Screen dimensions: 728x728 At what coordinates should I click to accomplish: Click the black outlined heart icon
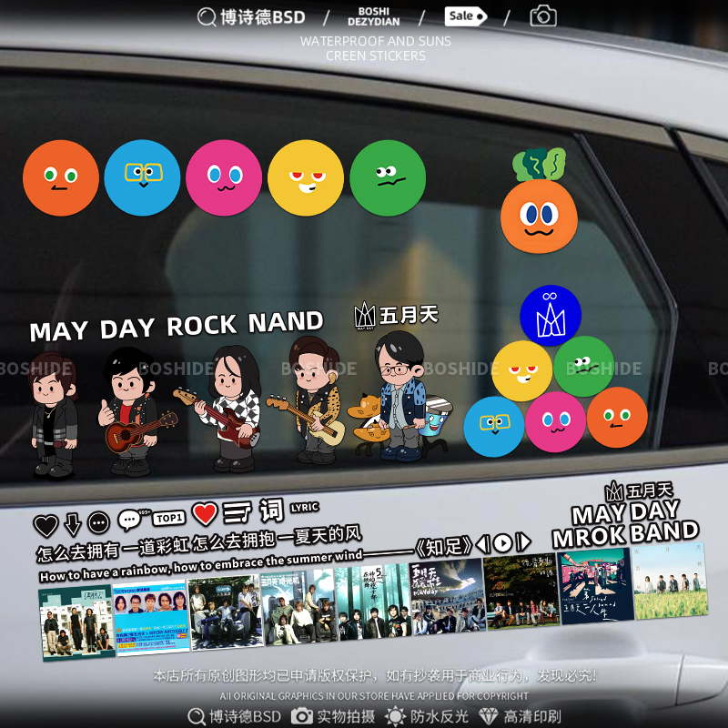pyautogui.click(x=46, y=527)
